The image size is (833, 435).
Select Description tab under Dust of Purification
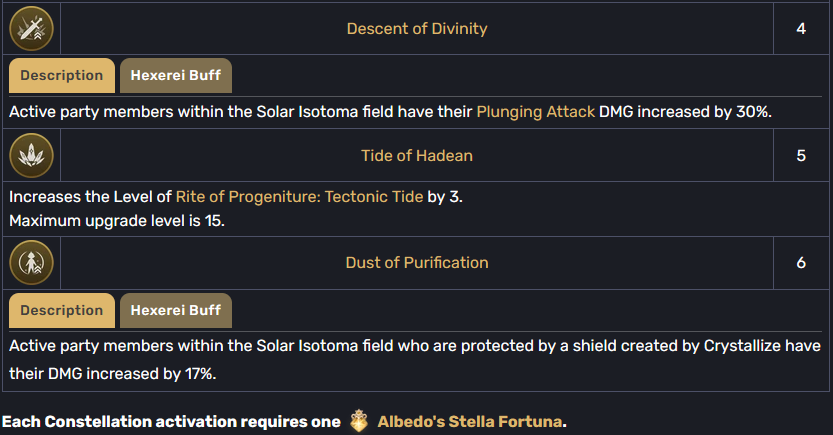pyautogui.click(x=62, y=310)
